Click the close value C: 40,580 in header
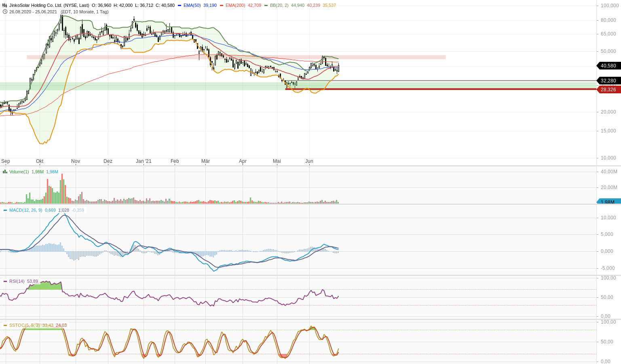Image resolution: width=621 pixels, height=364 pixels. coord(165,5)
